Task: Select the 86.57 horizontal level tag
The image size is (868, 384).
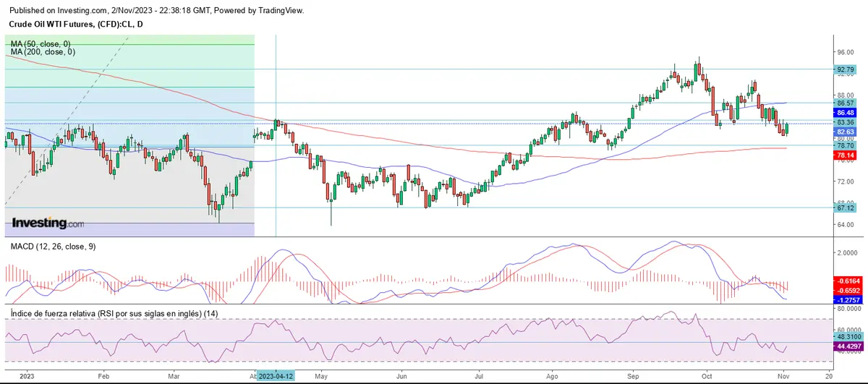Action: pyautogui.click(x=846, y=103)
